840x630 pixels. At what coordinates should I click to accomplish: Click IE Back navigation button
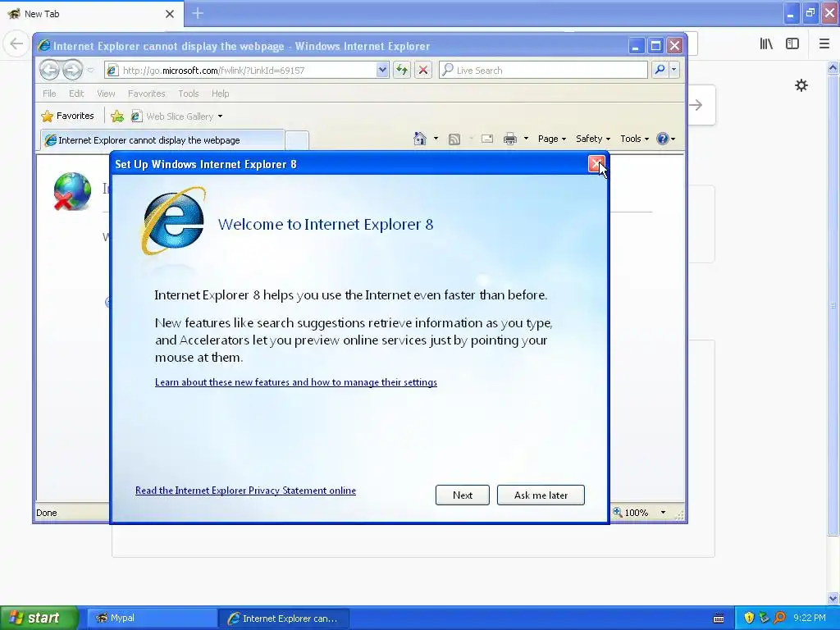pyautogui.click(x=49, y=70)
